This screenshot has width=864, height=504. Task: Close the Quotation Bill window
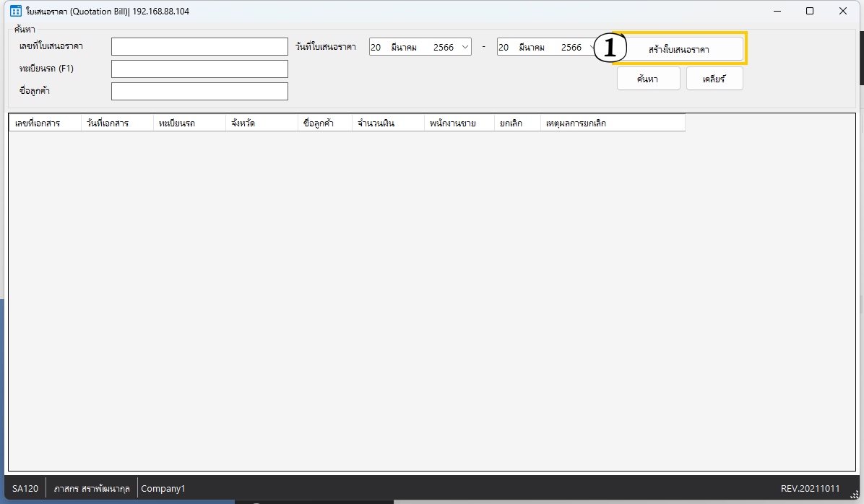(843, 12)
